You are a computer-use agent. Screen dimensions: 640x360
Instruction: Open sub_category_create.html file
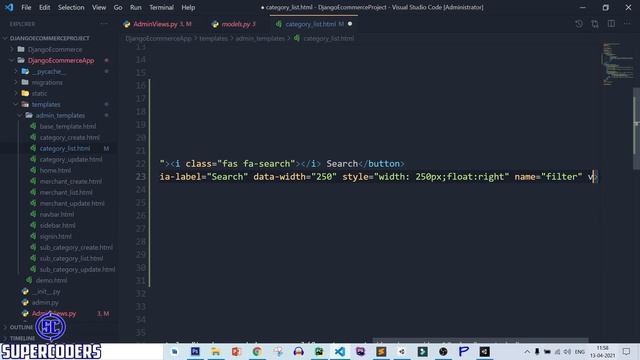(76, 248)
